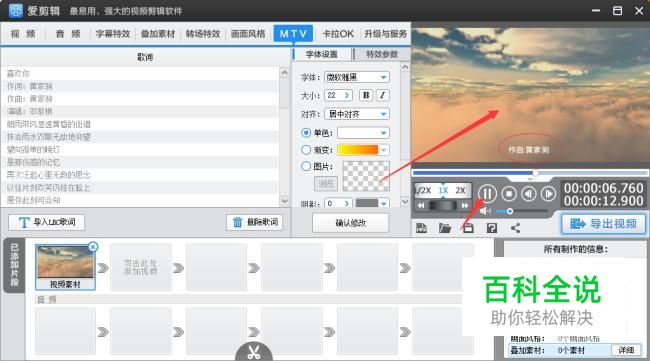This screenshot has height=361, width=650.
Task: Click the rewind double-arrow icon
Action: click(421, 205)
